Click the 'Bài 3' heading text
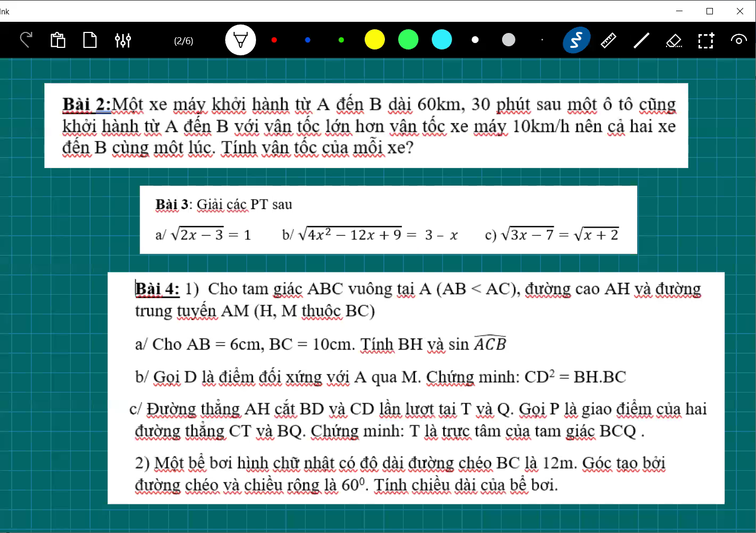The width and height of the screenshot is (756, 533). 172,205
